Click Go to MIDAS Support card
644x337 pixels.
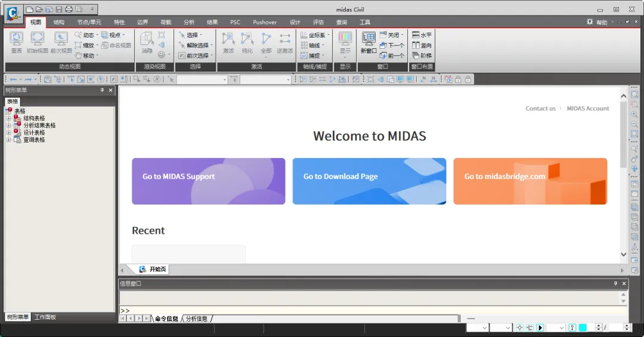coord(209,181)
